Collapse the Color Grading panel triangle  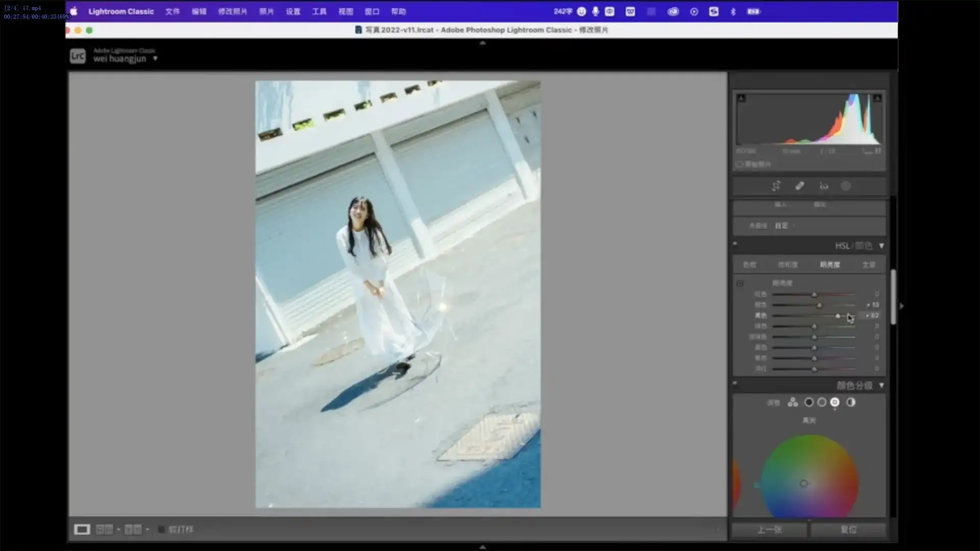tap(881, 386)
